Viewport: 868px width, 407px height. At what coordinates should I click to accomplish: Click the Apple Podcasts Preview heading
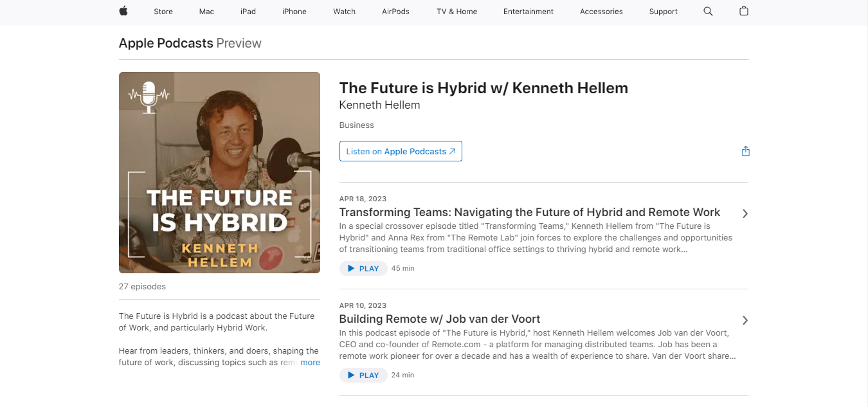190,43
